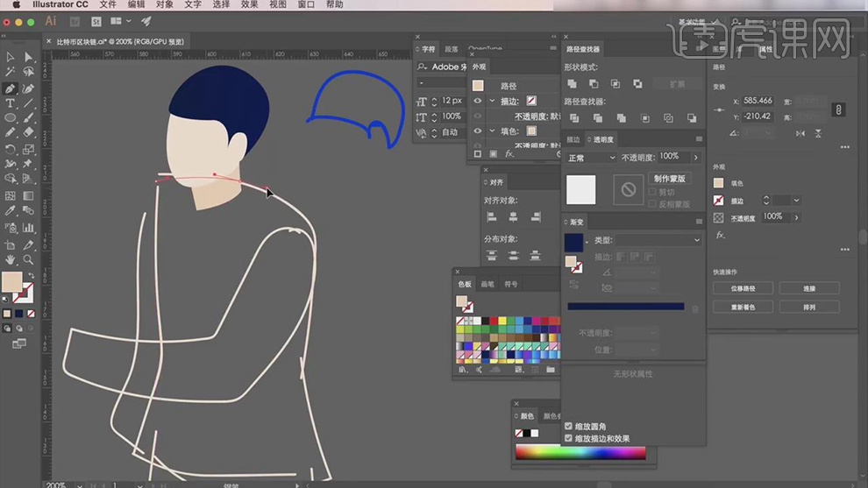The image size is (868, 488).
Task: Click the Unite shape mode icon
Action: pos(572,84)
